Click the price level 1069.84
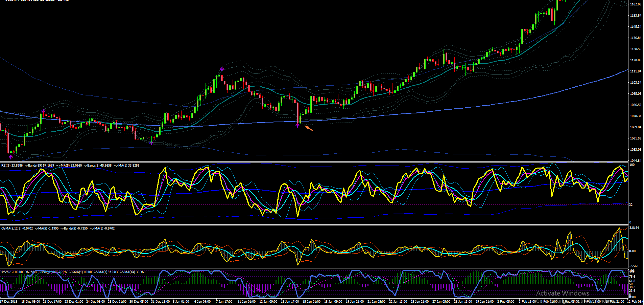The height and width of the screenshot is (305, 644). tap(636, 127)
